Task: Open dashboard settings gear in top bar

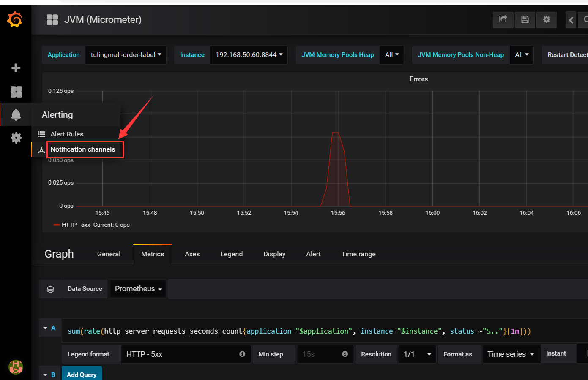Action: click(547, 20)
